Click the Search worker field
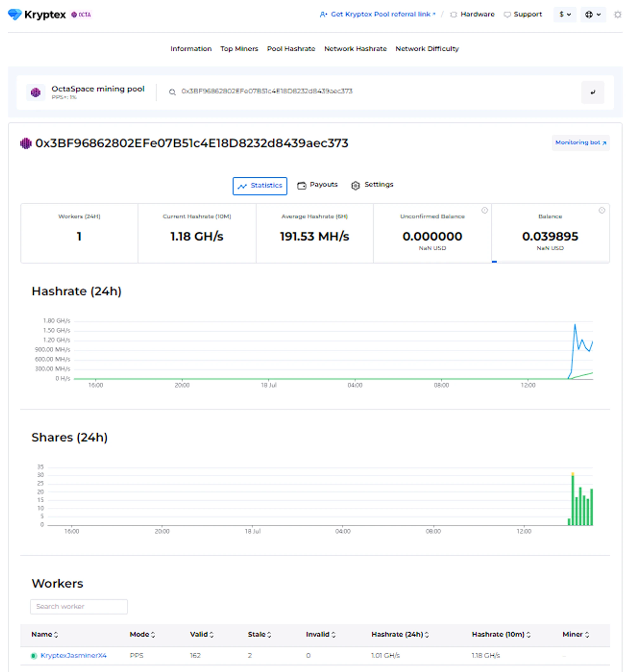The image size is (634, 672). (79, 606)
